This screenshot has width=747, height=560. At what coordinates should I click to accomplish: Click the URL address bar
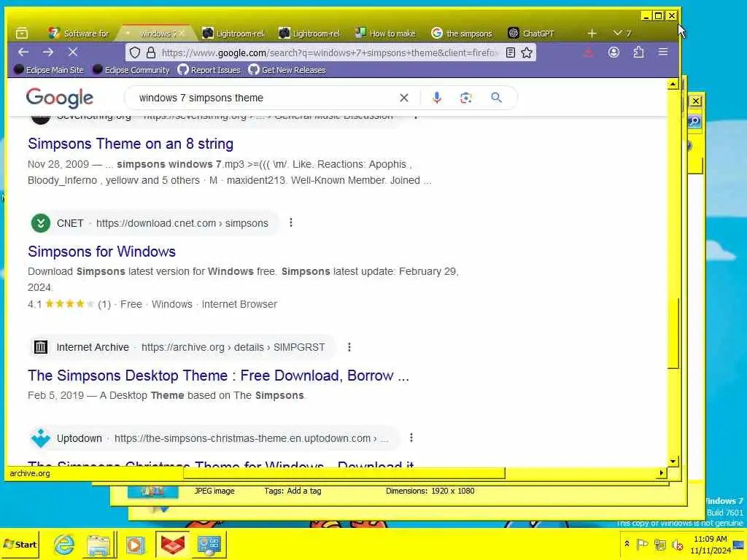click(x=329, y=52)
